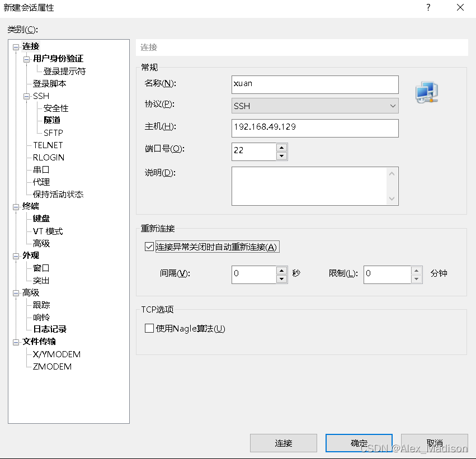Image resolution: width=476 pixels, height=459 pixels.
Task: Click the help question mark icon
Action: [x=428, y=8]
